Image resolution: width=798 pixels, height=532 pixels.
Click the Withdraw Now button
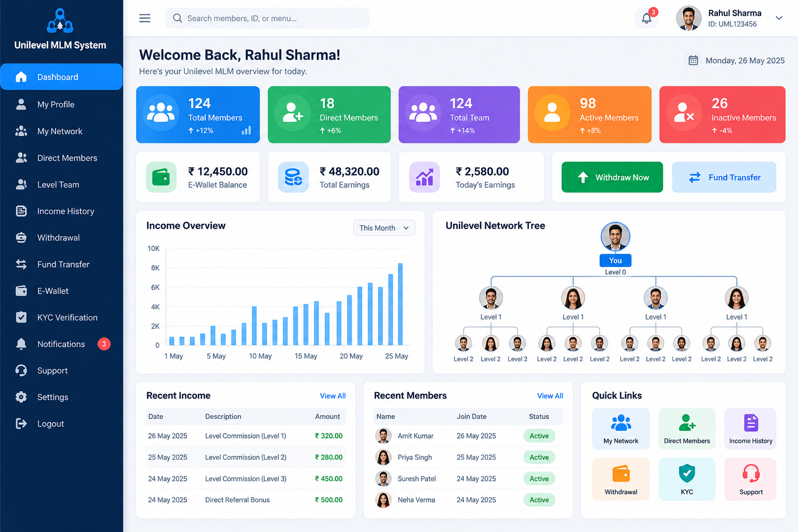(612, 177)
